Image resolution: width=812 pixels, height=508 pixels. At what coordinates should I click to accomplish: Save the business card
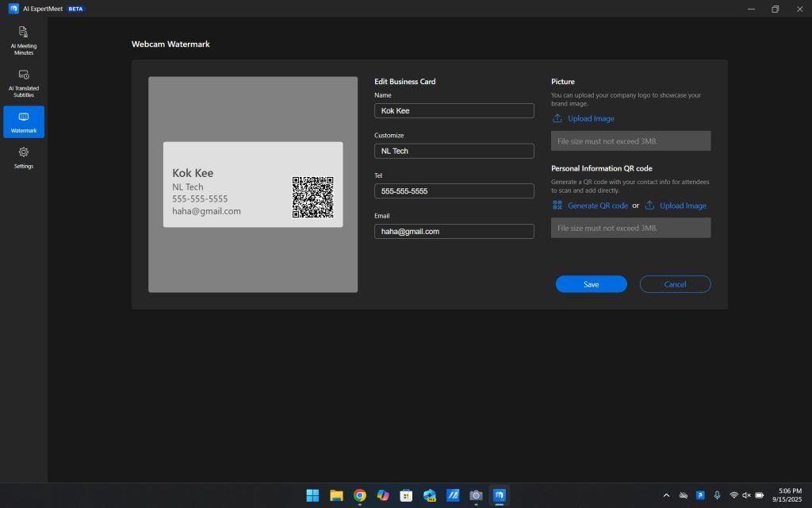tap(592, 284)
